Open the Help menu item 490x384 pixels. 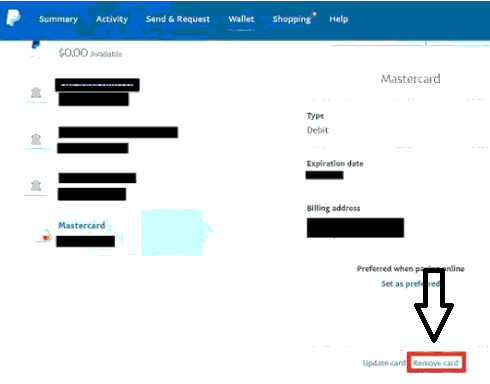point(339,19)
